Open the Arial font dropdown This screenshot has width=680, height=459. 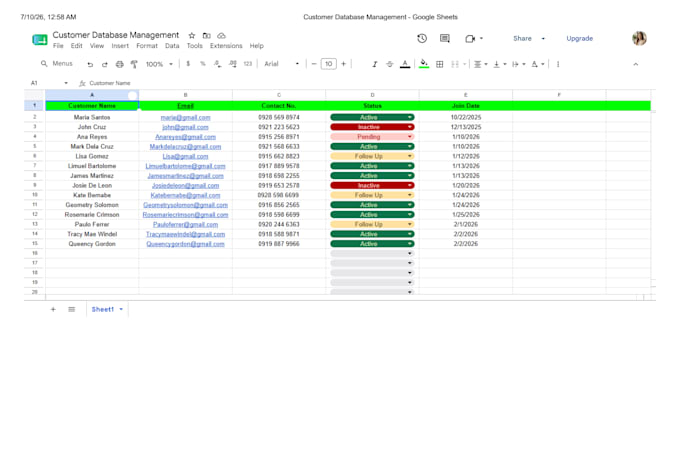point(282,64)
